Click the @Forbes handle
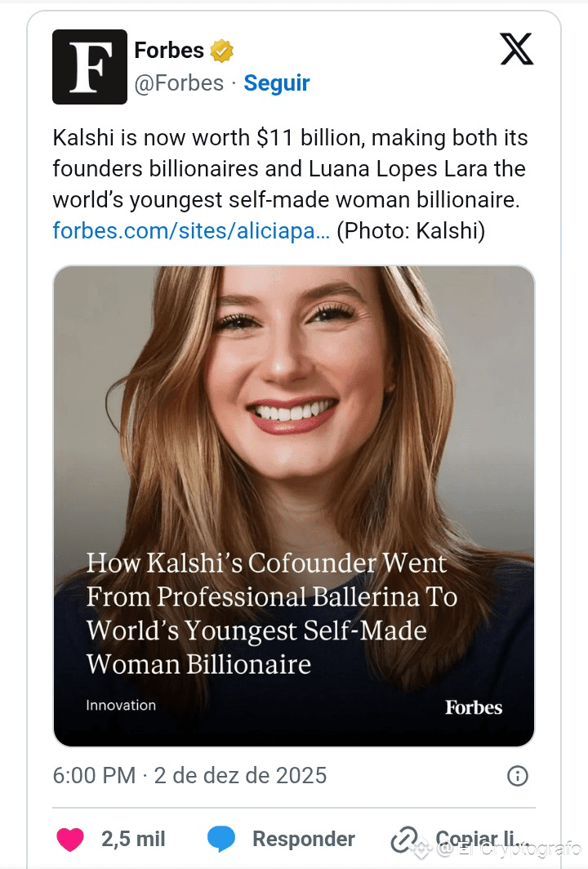Screen dimensions: 588x869 (x=179, y=83)
